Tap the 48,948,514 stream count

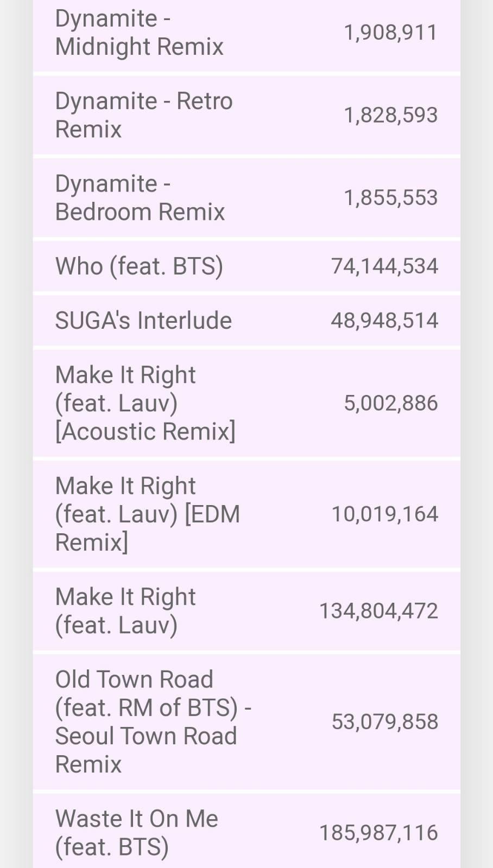(x=384, y=321)
